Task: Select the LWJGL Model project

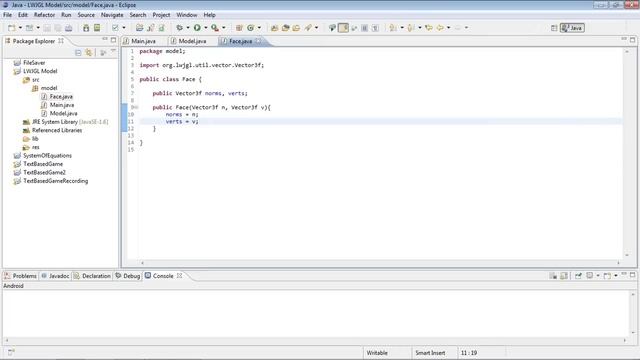Action: pyautogui.click(x=40, y=71)
